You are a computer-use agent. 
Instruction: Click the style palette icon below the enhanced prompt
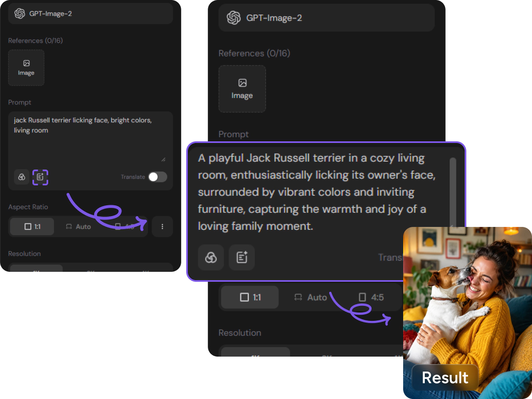[211, 258]
